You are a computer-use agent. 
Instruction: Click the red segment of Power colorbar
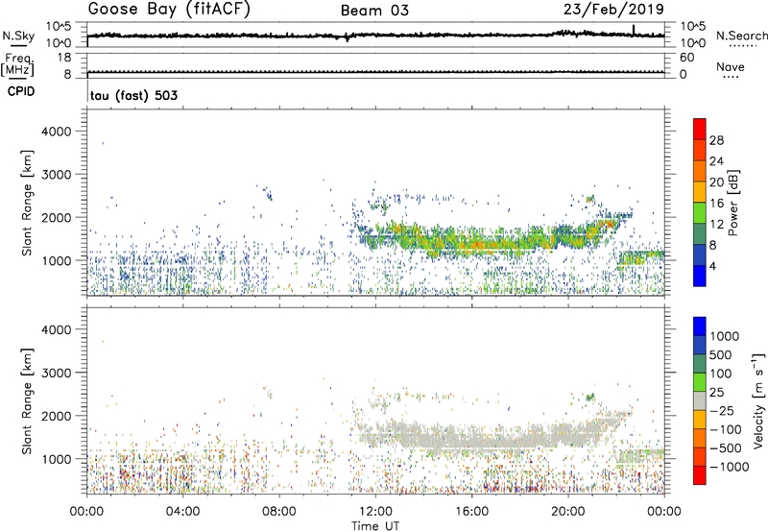pos(700,129)
